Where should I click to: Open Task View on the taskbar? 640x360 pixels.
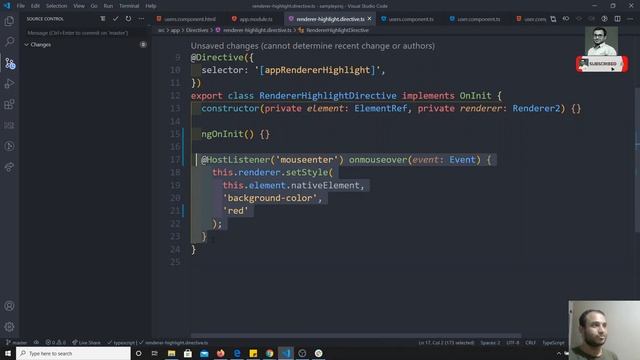pos(155,353)
